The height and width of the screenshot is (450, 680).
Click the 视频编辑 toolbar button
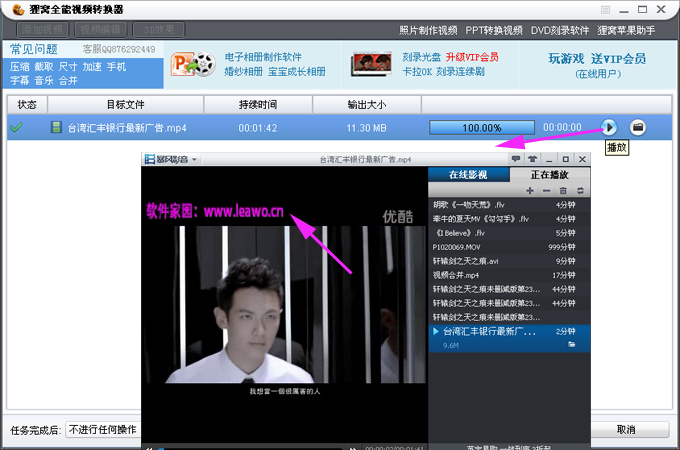click(101, 30)
